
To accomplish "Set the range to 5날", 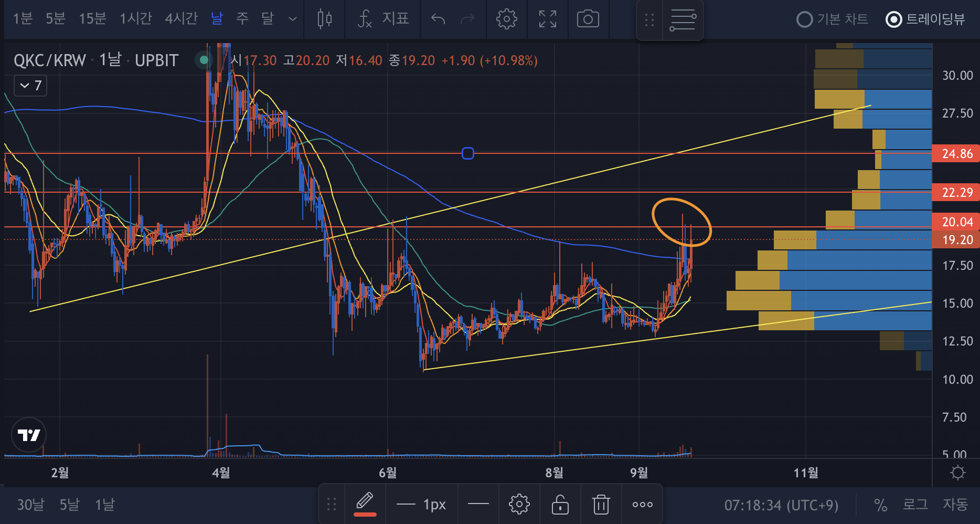I will [x=69, y=505].
